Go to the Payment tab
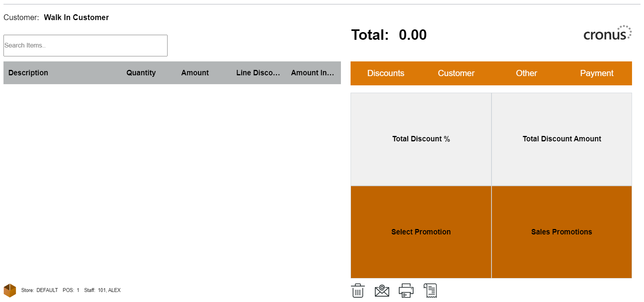 (597, 73)
